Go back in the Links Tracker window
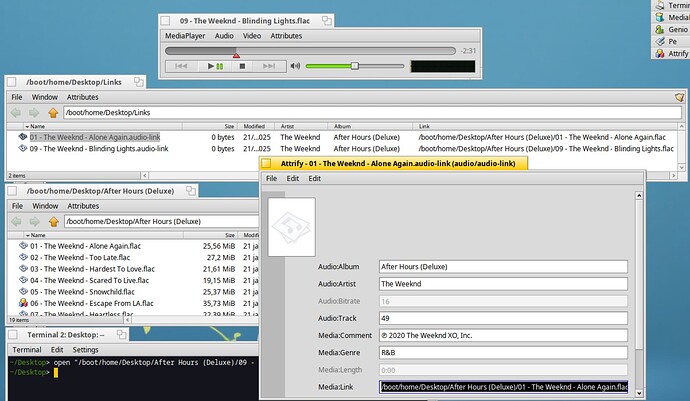 point(16,113)
